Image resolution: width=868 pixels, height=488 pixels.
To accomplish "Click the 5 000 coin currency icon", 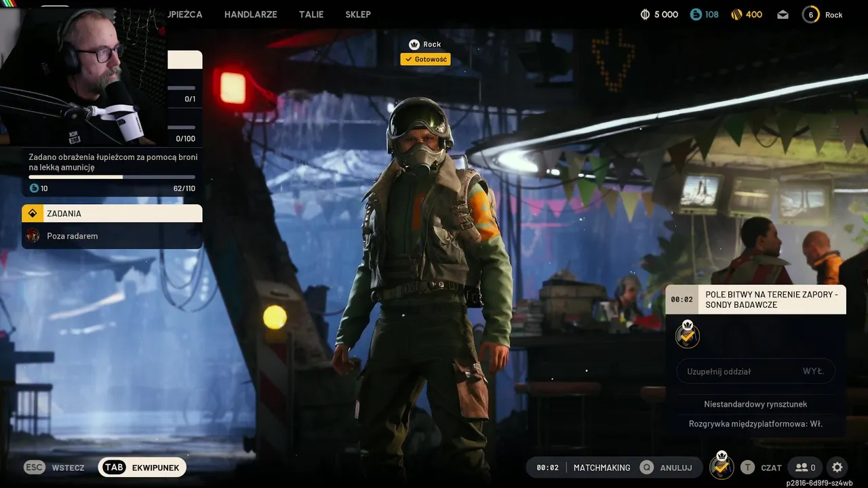I will coord(645,14).
